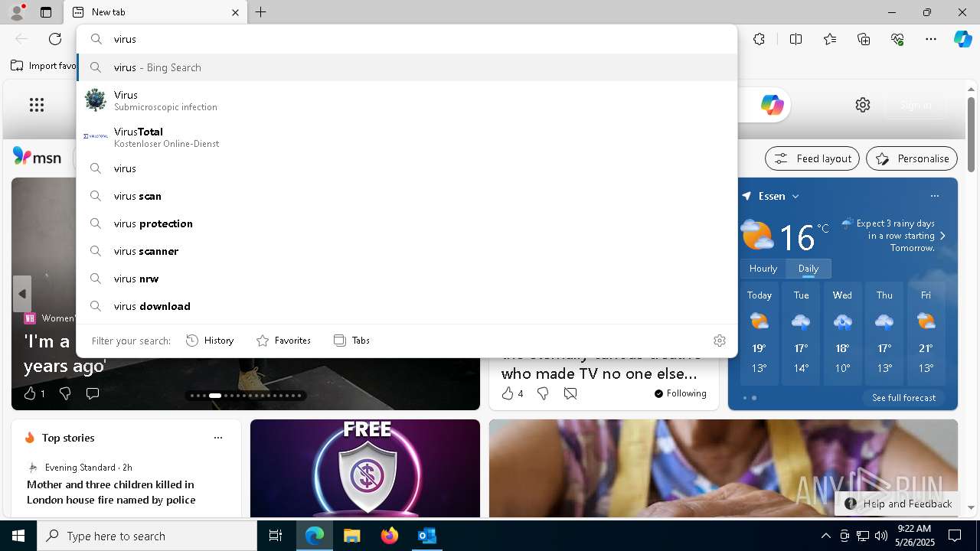Open Collections icon
Image resolution: width=980 pixels, height=551 pixels.
[x=864, y=39]
